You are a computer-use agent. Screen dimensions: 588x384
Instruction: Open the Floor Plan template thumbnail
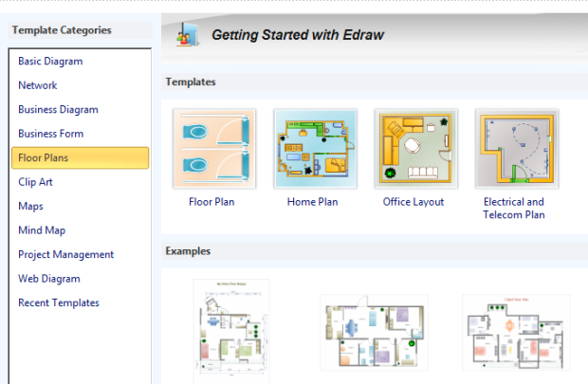(x=214, y=149)
